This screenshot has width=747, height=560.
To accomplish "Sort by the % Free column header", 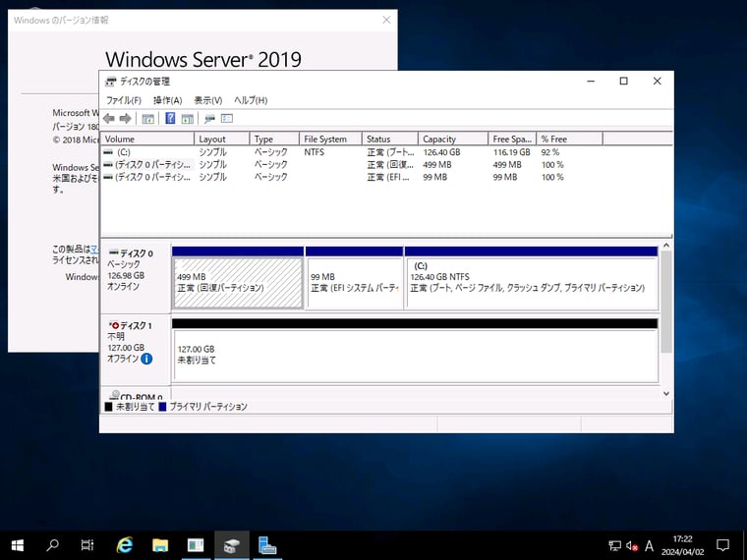I will [x=570, y=140].
